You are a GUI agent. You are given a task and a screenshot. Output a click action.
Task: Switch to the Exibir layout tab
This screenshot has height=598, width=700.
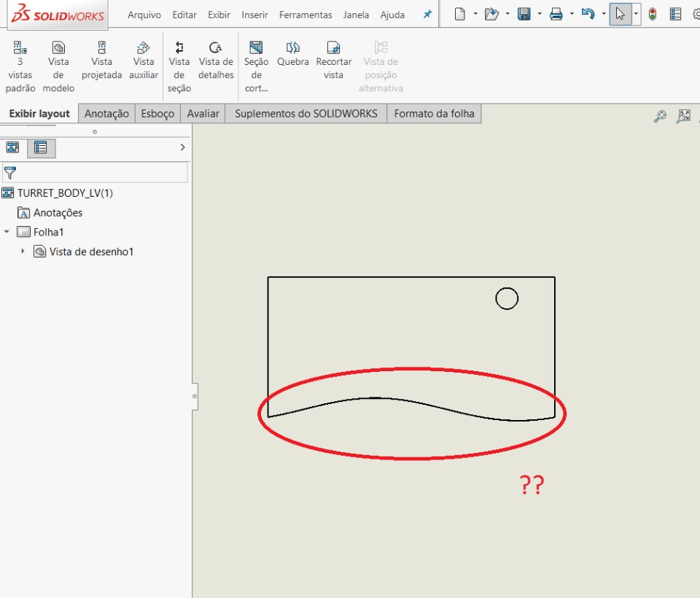pyautogui.click(x=39, y=114)
